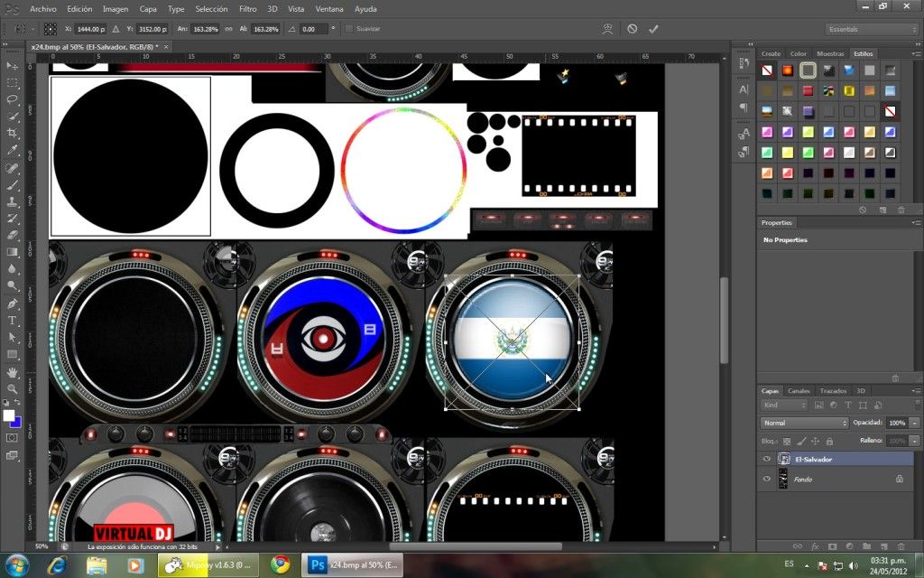Select the Path Selection tool
Viewport: 924px width, 578px height.
pyautogui.click(x=12, y=338)
